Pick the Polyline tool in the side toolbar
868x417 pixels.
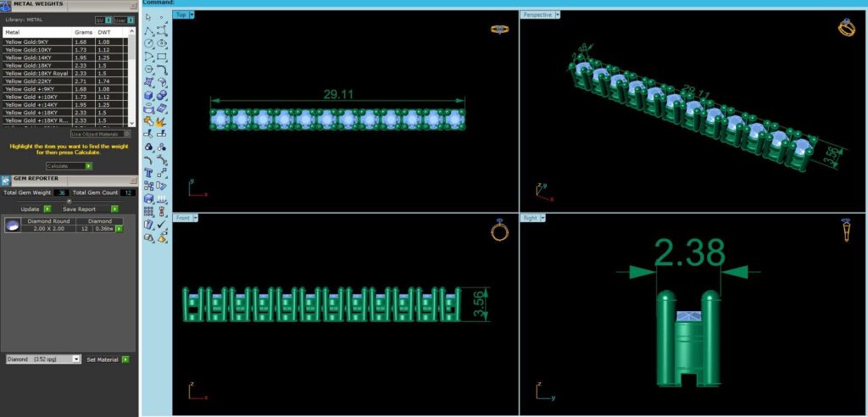coord(148,31)
